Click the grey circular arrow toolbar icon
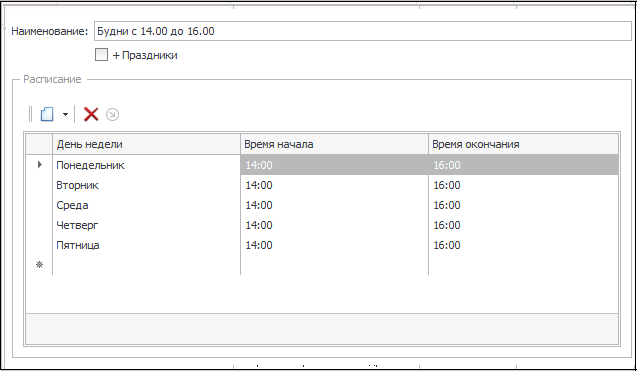637x371 pixels. (113, 115)
